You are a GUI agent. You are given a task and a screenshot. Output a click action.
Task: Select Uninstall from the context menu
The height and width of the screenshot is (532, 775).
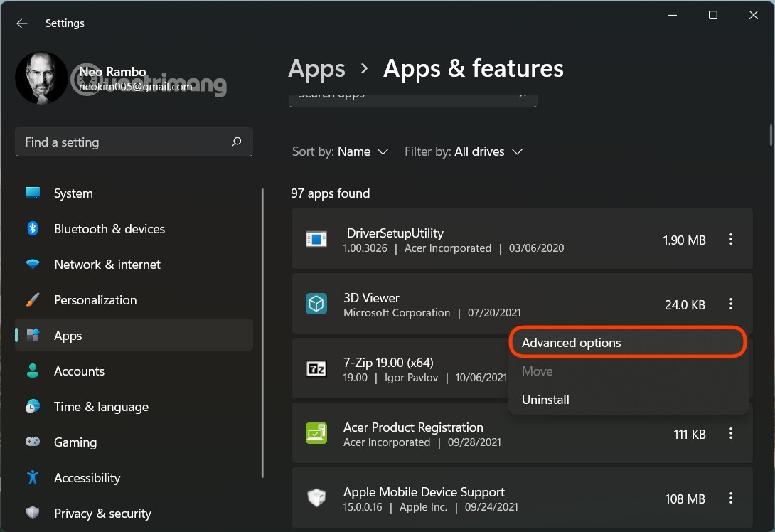point(545,400)
